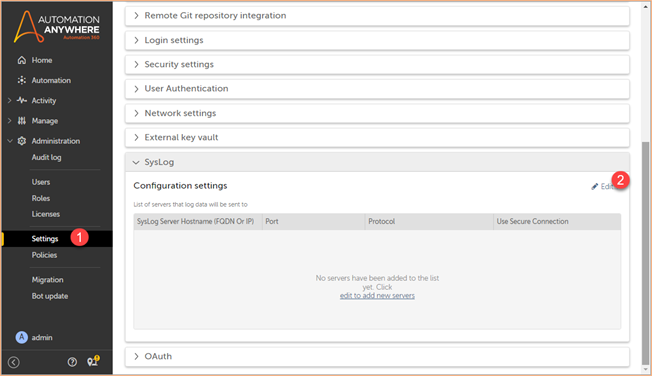Open Automation in the sidebar

[51, 80]
